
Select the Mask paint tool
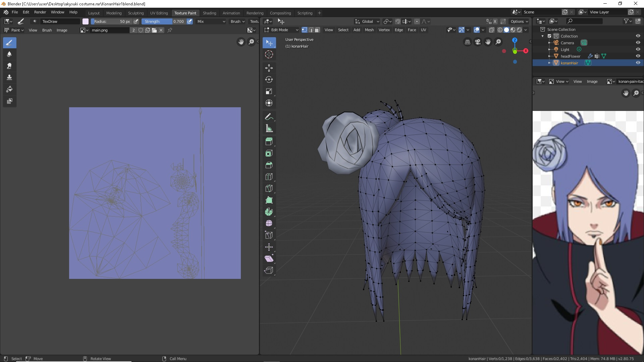pyautogui.click(x=9, y=101)
